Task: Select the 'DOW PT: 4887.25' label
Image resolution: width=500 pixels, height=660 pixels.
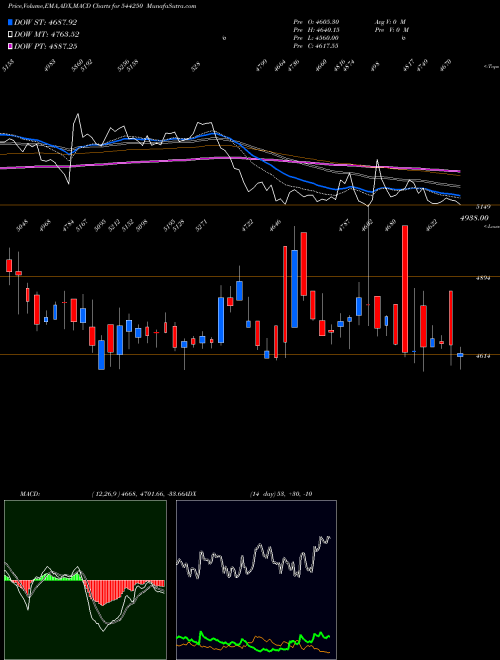Action: pos(46,46)
